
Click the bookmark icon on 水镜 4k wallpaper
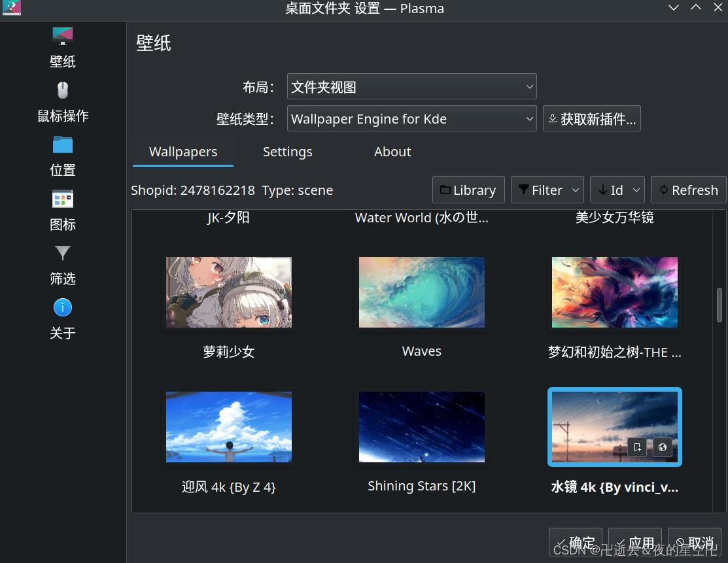[x=636, y=447]
